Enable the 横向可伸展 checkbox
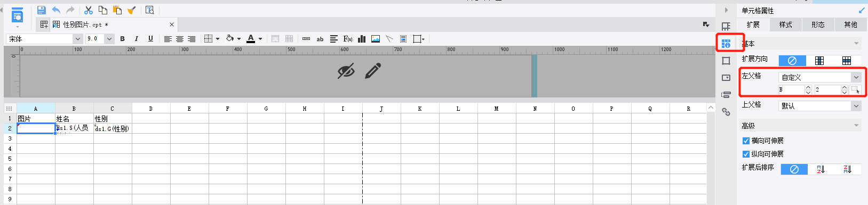868x205 pixels. coord(746,141)
